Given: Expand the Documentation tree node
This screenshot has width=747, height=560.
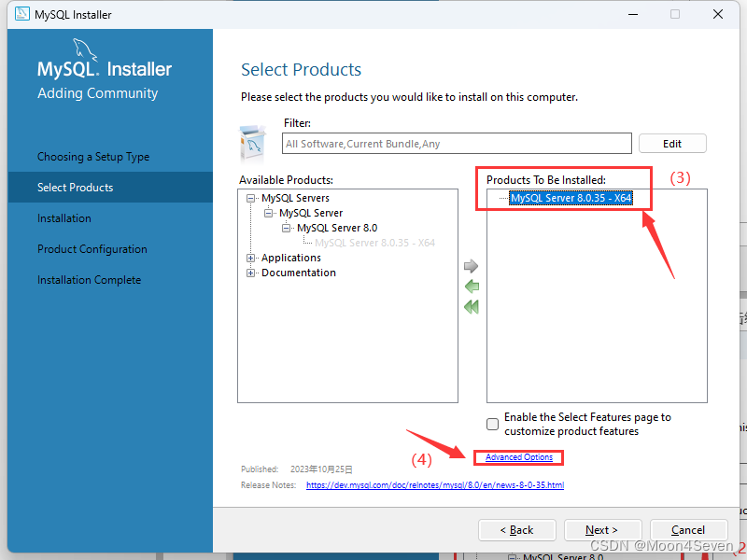Looking at the screenshot, I should (x=251, y=273).
